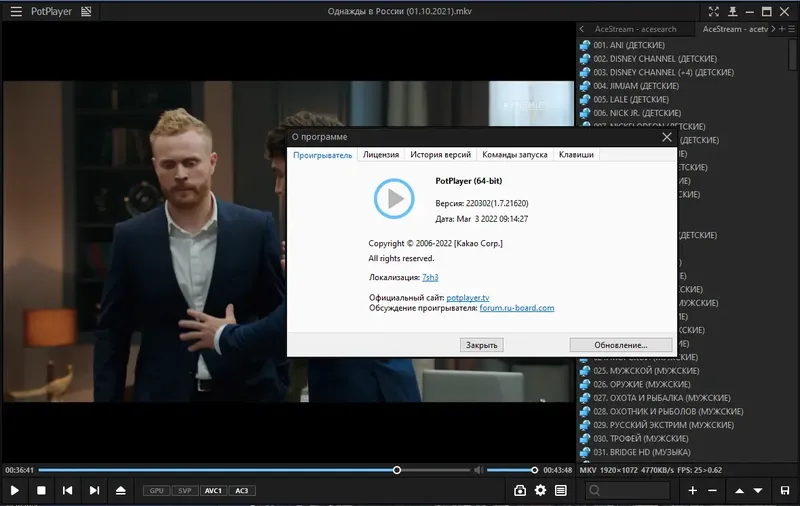This screenshot has height=506, width=800.
Task: Click the AC3 audio codec badge
Action: point(242,491)
